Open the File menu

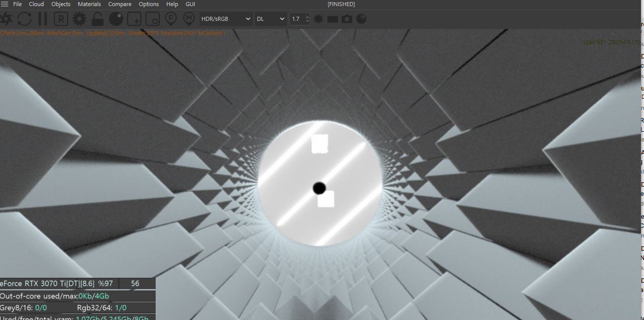pyautogui.click(x=17, y=4)
